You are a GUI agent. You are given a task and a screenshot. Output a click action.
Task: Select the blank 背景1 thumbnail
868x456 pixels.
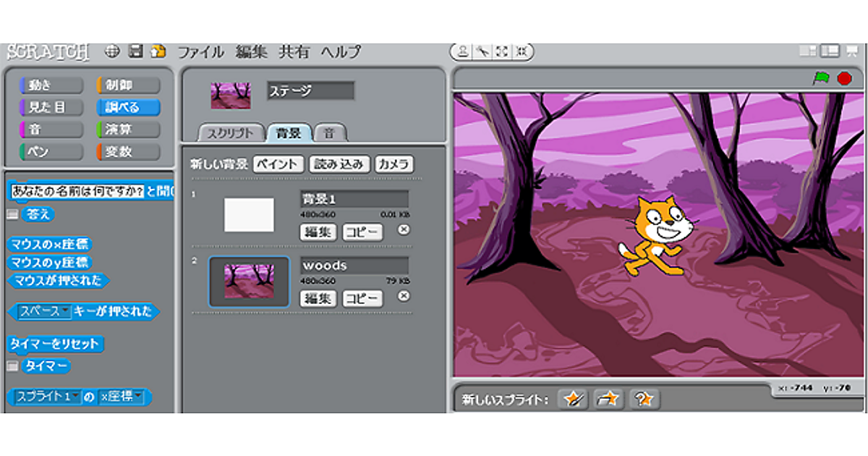pos(249,215)
